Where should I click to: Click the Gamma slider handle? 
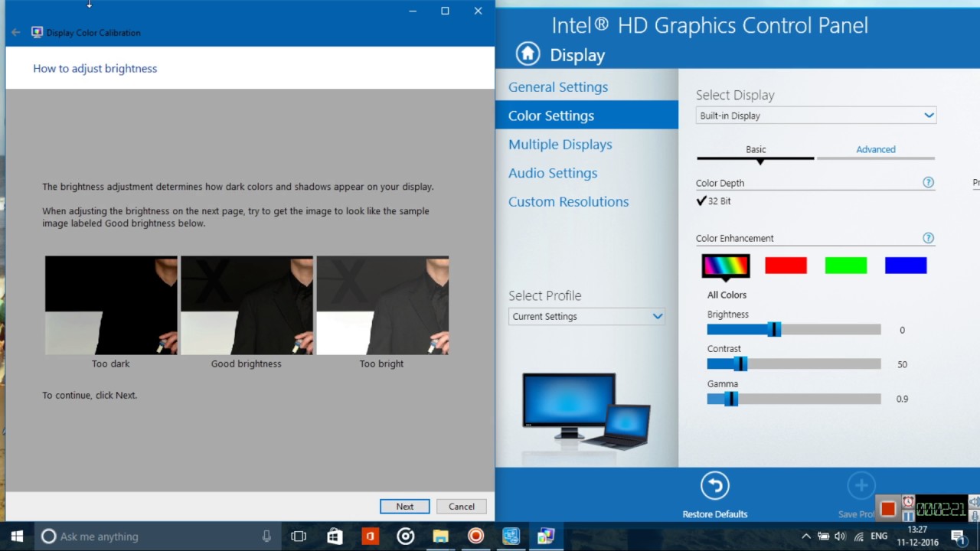click(731, 399)
